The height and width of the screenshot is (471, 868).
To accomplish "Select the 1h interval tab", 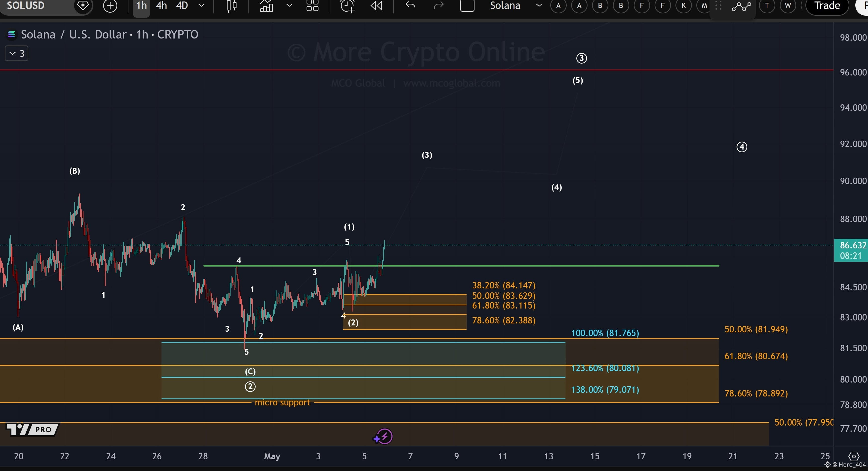I will pyautogui.click(x=142, y=6).
